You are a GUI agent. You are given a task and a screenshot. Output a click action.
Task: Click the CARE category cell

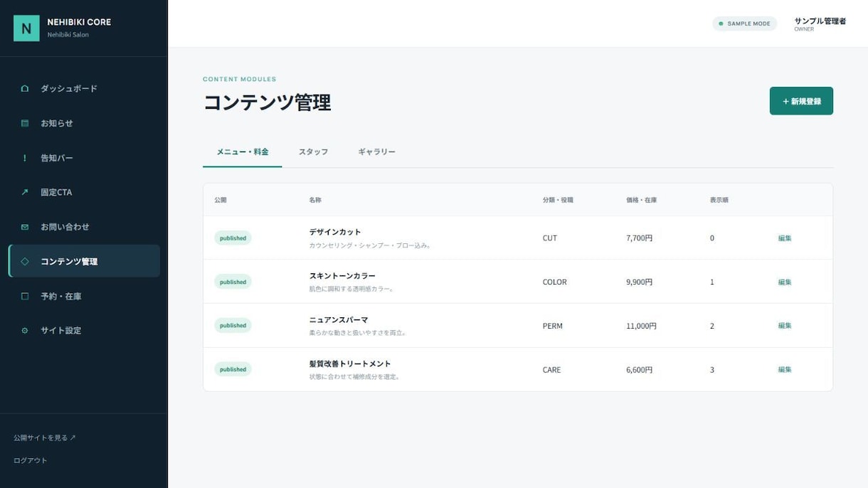[x=551, y=370]
